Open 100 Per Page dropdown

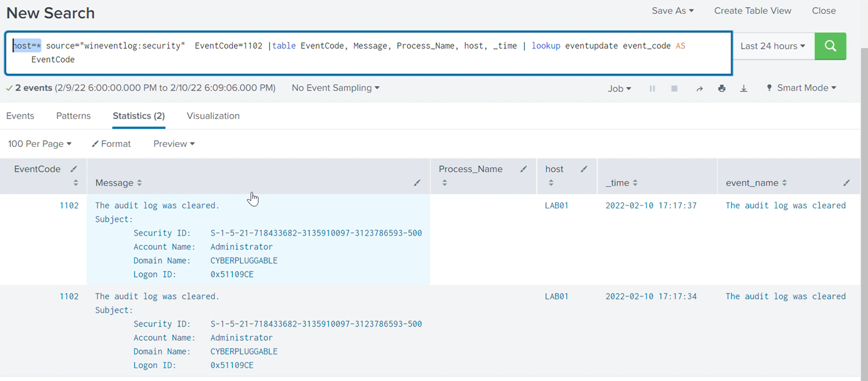(40, 144)
